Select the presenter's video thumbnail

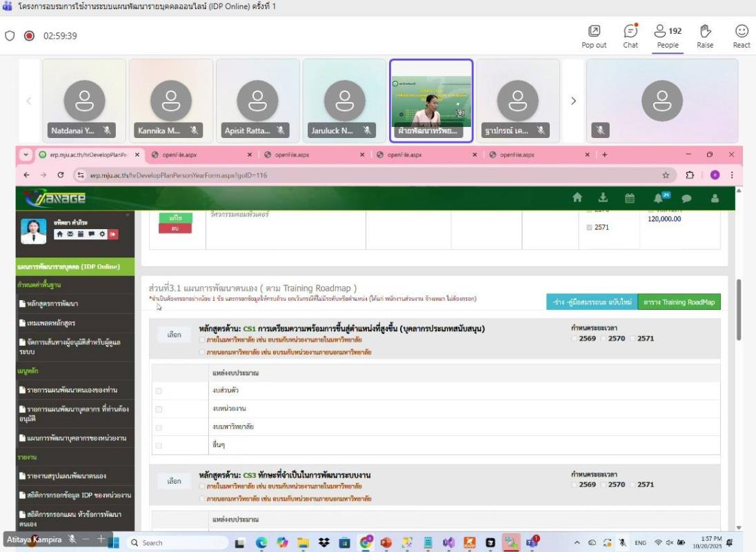tap(431, 101)
